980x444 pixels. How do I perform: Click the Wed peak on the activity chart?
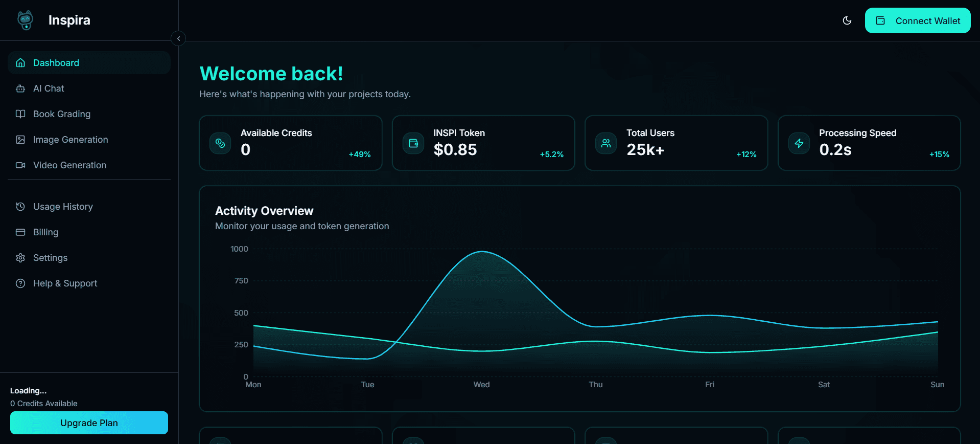point(481,252)
